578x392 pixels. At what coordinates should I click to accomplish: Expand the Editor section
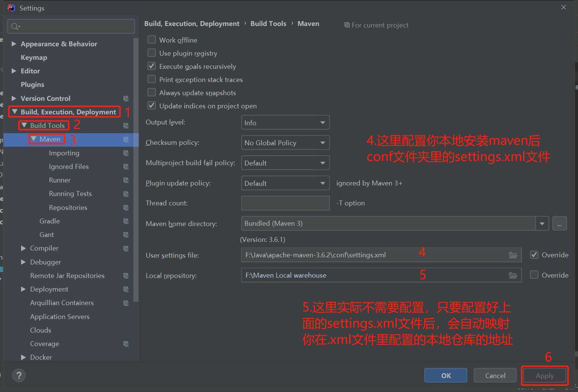point(14,71)
